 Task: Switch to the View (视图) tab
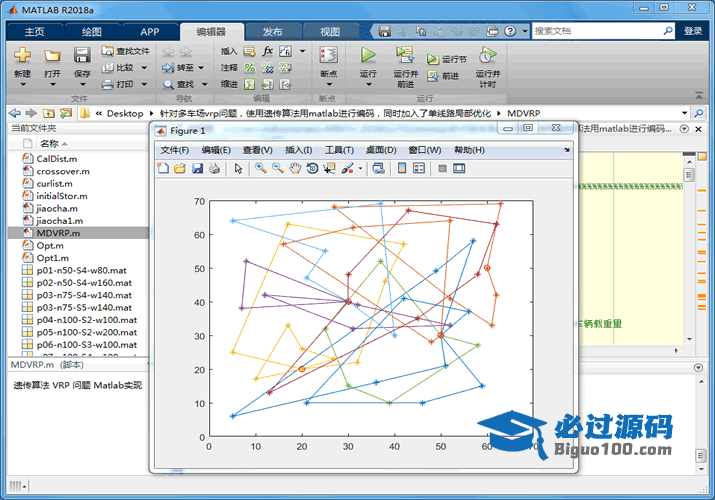click(x=330, y=31)
